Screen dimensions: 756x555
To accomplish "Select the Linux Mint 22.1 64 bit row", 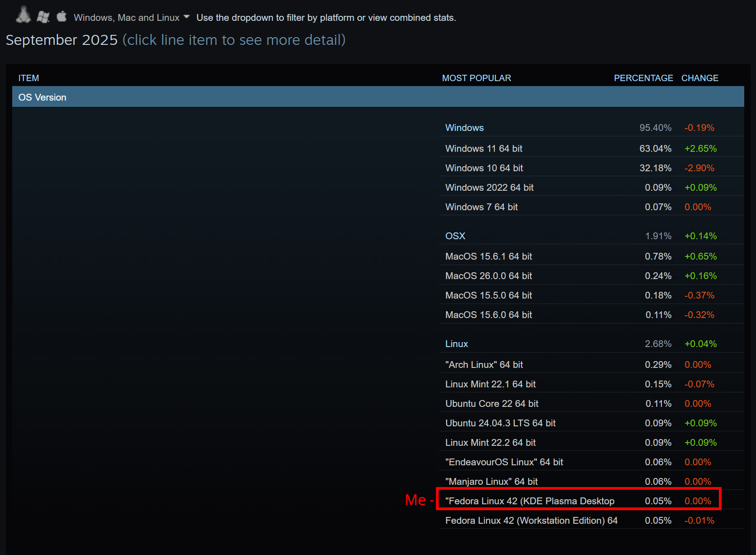I will point(591,384).
